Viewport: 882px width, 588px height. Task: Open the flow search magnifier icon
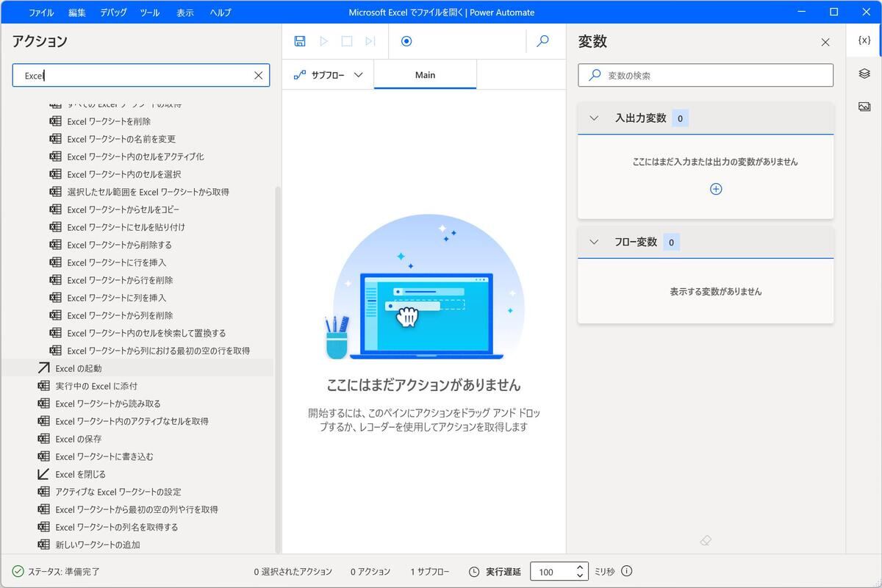(543, 41)
